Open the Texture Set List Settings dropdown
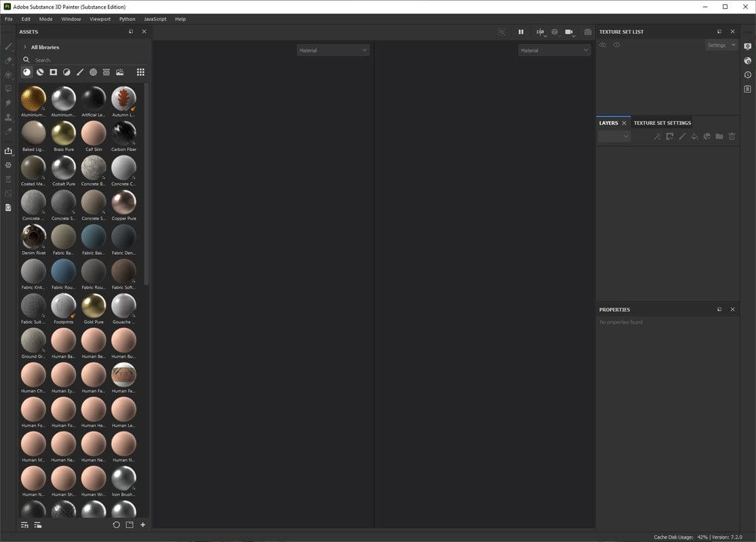 pos(721,45)
